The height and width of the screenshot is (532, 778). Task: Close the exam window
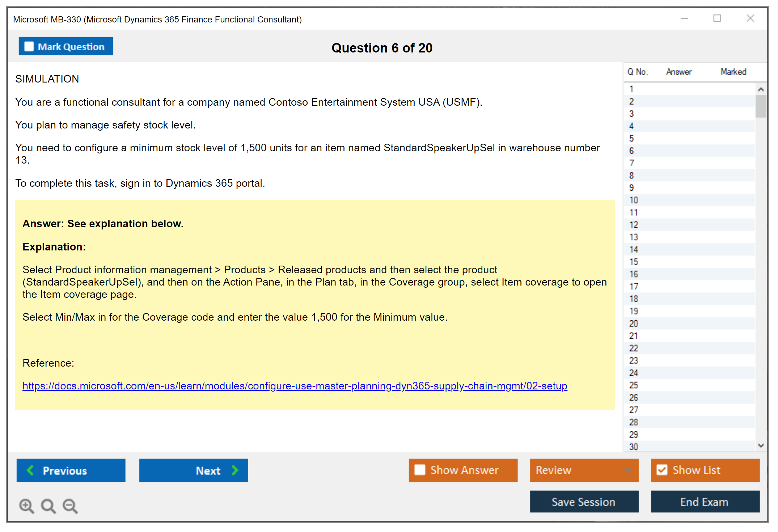click(750, 18)
